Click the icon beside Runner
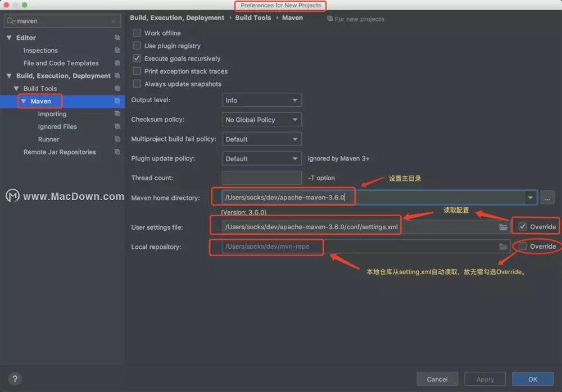This screenshot has width=562, height=392. 117,139
